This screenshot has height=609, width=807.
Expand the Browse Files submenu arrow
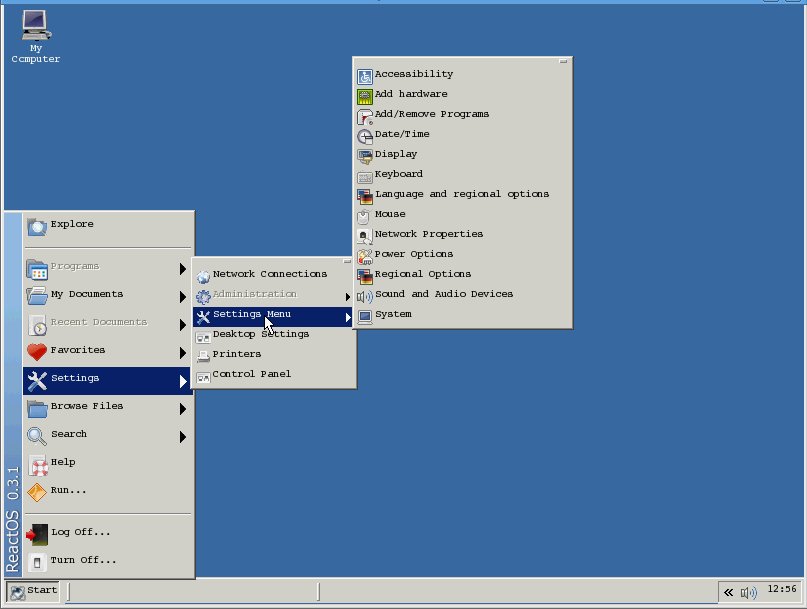click(183, 408)
